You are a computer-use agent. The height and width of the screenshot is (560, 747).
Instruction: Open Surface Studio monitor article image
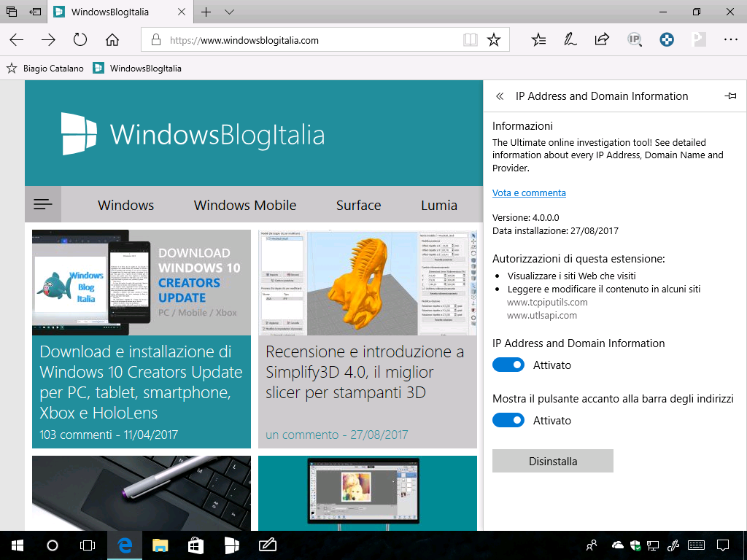(368, 494)
